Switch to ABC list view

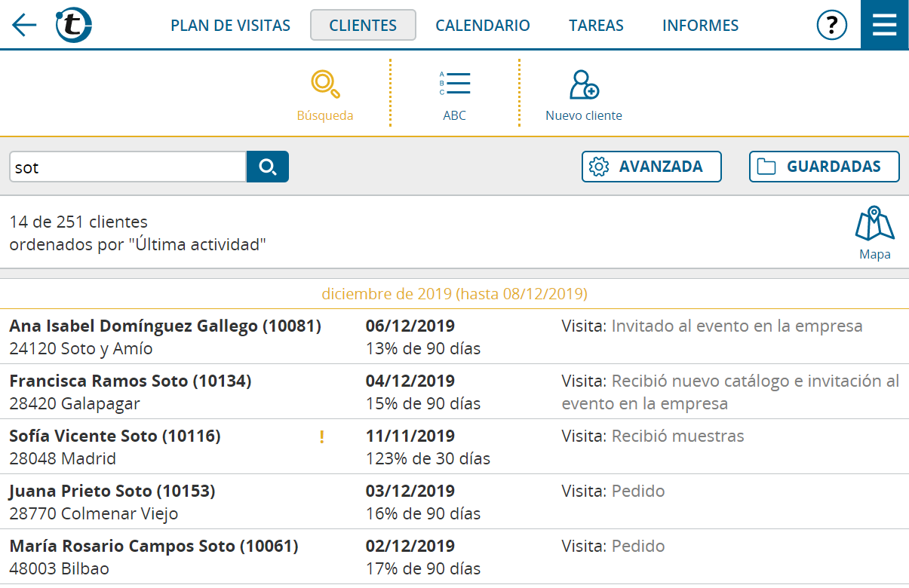(x=454, y=95)
